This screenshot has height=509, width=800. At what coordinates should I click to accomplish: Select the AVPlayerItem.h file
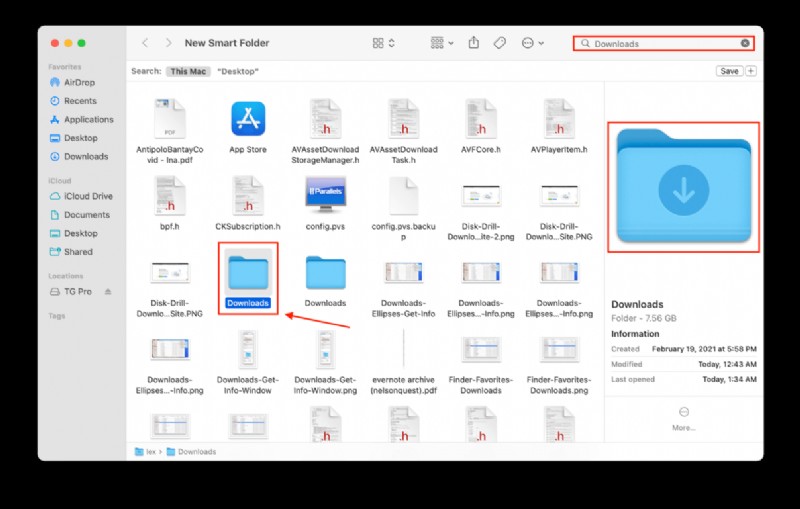[559, 126]
